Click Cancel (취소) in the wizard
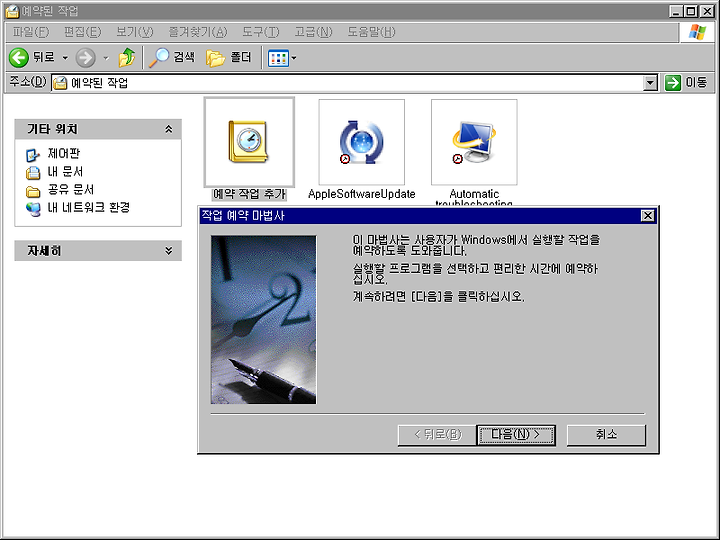Image resolution: width=720 pixels, height=540 pixels. pos(606,434)
